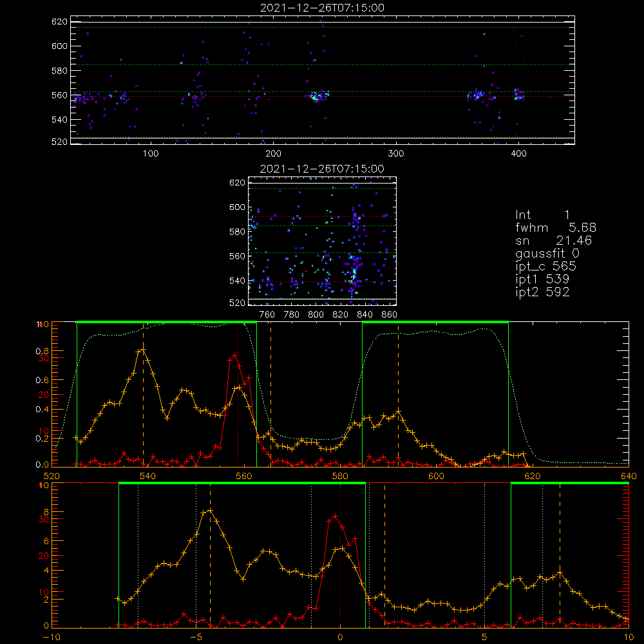Click x-axis label 10 on bottom plot
This screenshot has width=644, height=644.
click(629, 638)
